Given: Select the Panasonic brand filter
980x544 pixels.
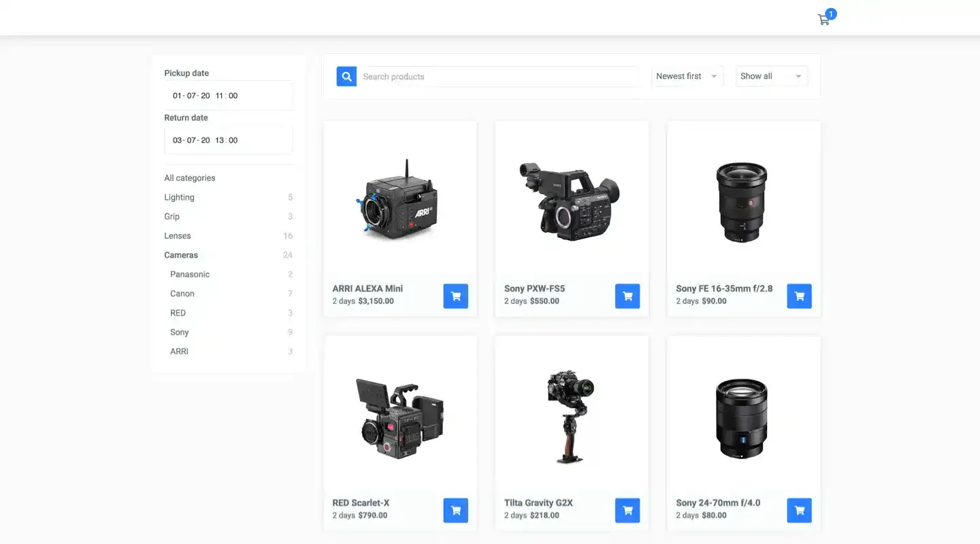Looking at the screenshot, I should pyautogui.click(x=189, y=274).
